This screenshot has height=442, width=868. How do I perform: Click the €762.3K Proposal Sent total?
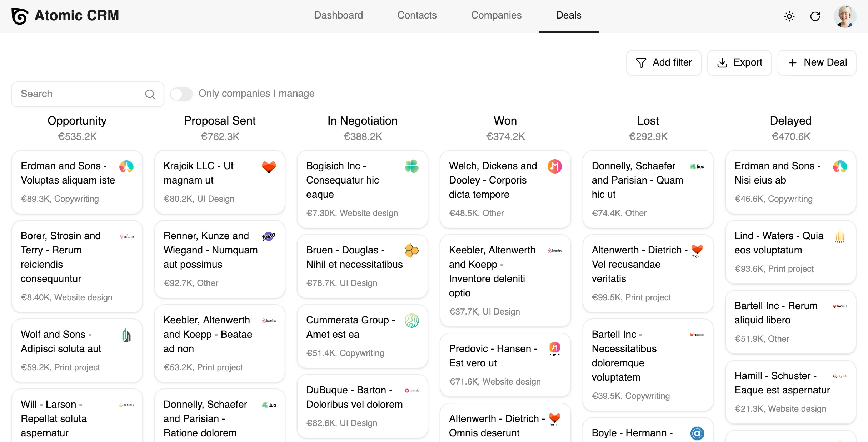(x=220, y=137)
